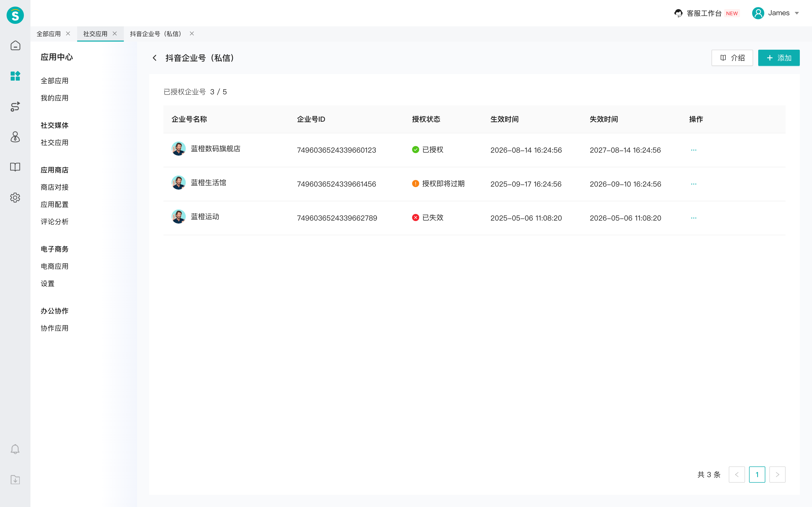Open the notifications bell icon
The width and height of the screenshot is (812, 507).
tap(15, 449)
